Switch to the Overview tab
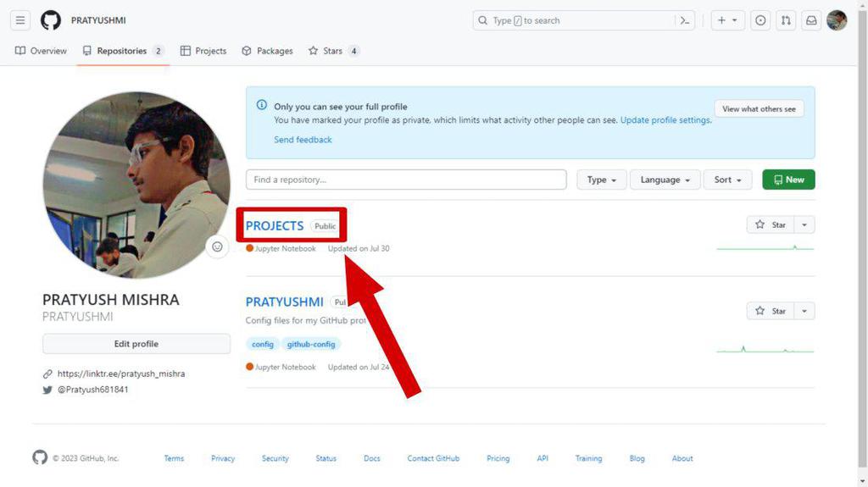The height and width of the screenshot is (487, 868). (x=41, y=51)
